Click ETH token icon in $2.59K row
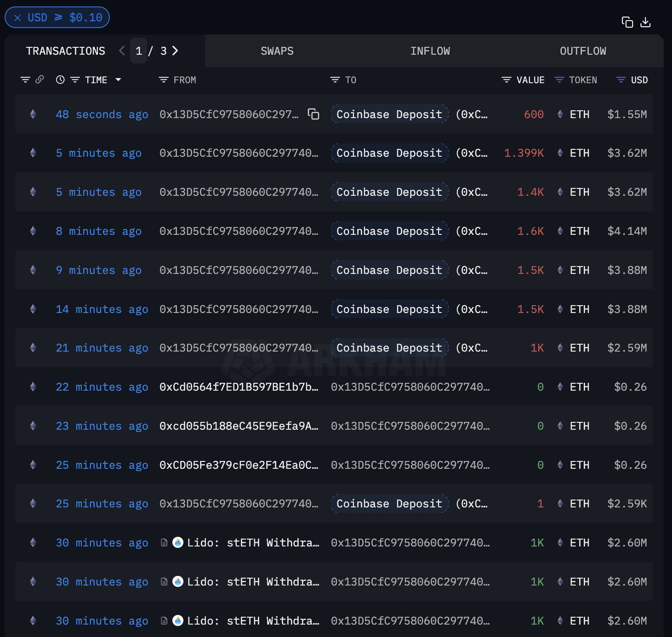Image resolution: width=672 pixels, height=637 pixels. (560, 503)
